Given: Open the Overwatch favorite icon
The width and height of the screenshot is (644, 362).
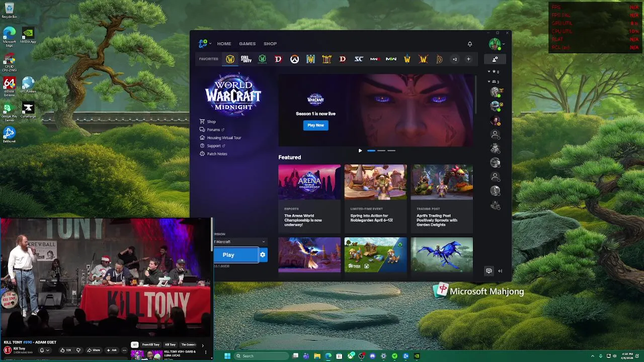Looking at the screenshot, I should pyautogui.click(x=294, y=59).
